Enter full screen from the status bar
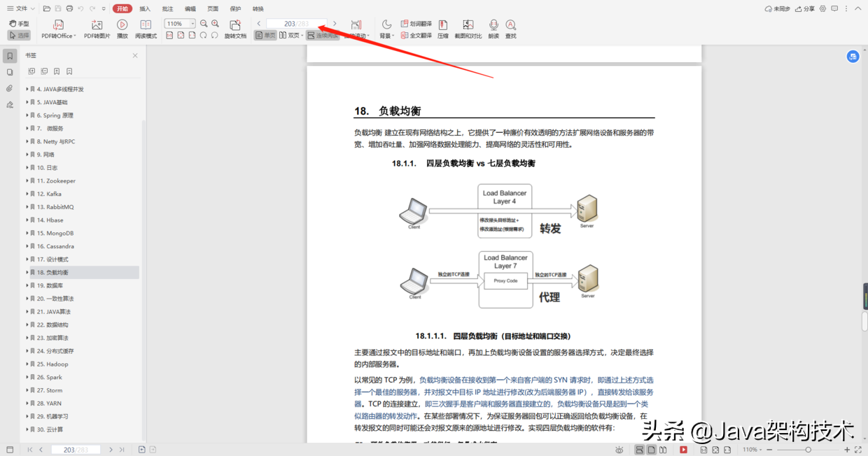The image size is (868, 456). [858, 450]
